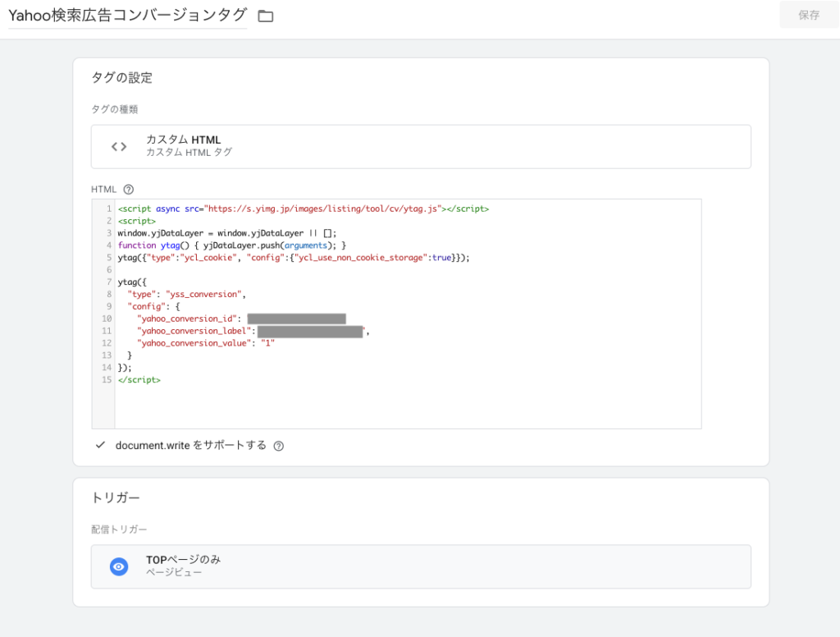Click the blue eye page view trigger icon
The width and height of the screenshot is (840, 637).
(x=119, y=566)
